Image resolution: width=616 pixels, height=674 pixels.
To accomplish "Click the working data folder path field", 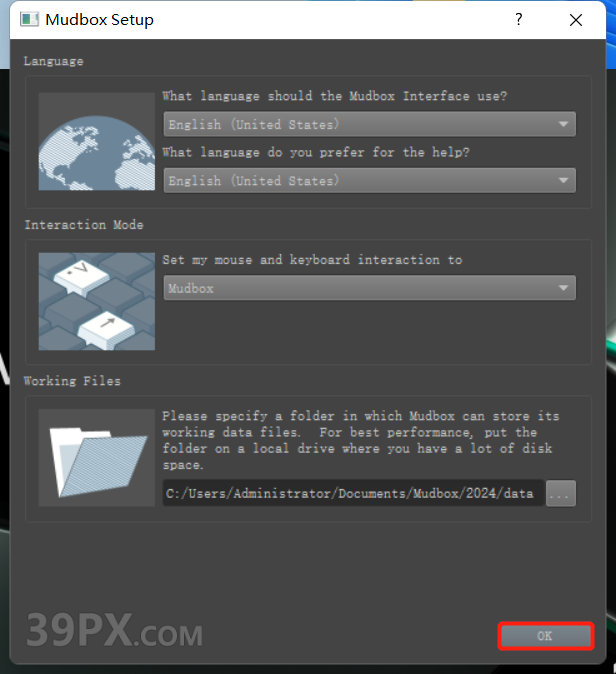I will [353, 493].
